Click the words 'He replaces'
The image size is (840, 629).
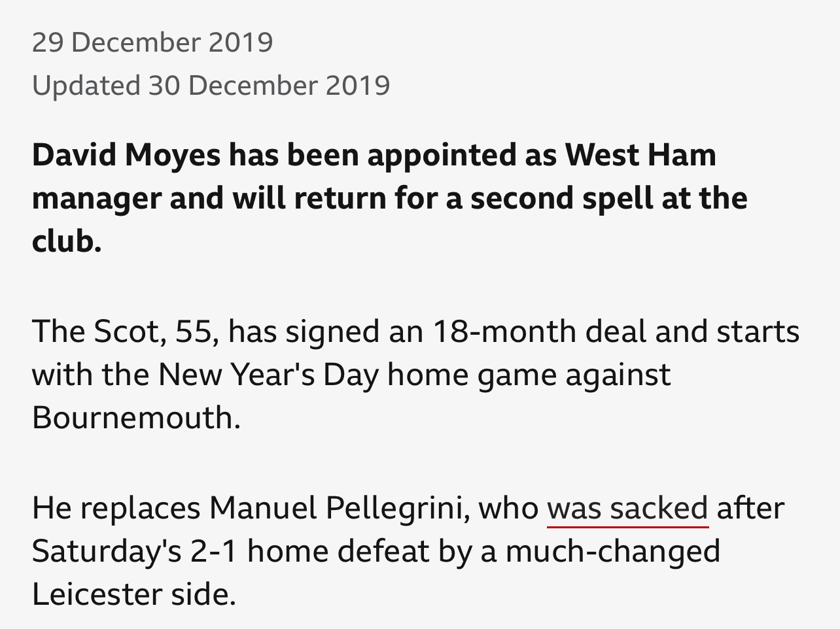point(116,508)
